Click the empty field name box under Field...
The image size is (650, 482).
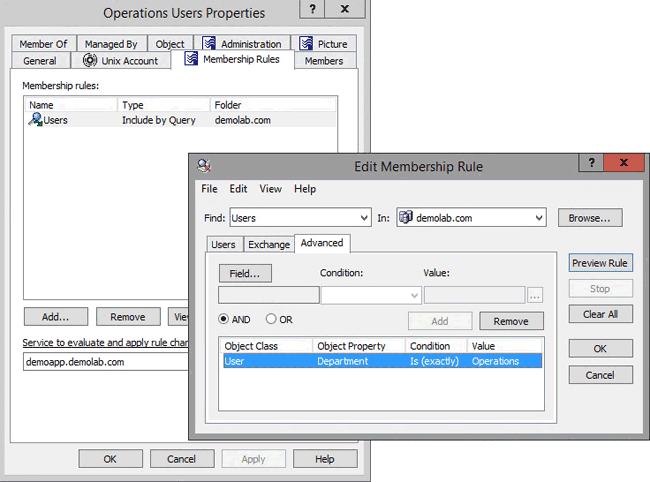point(269,295)
